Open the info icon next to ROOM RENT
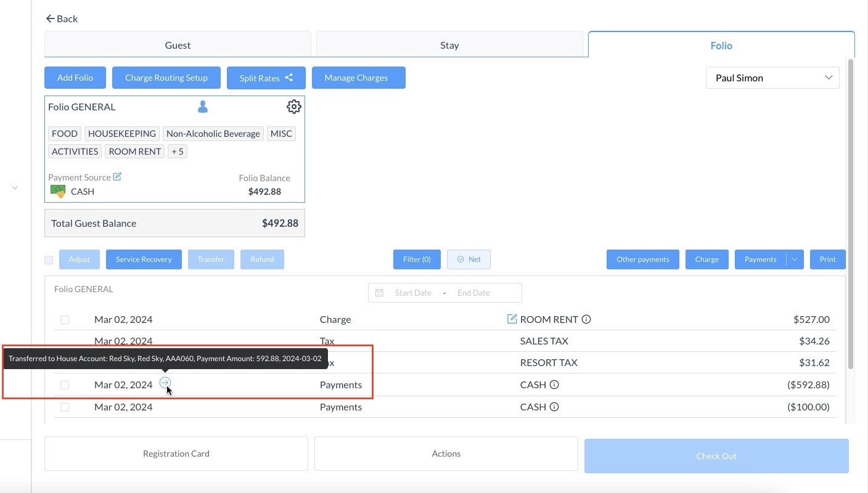Image resolution: width=868 pixels, height=493 pixels. tap(586, 319)
